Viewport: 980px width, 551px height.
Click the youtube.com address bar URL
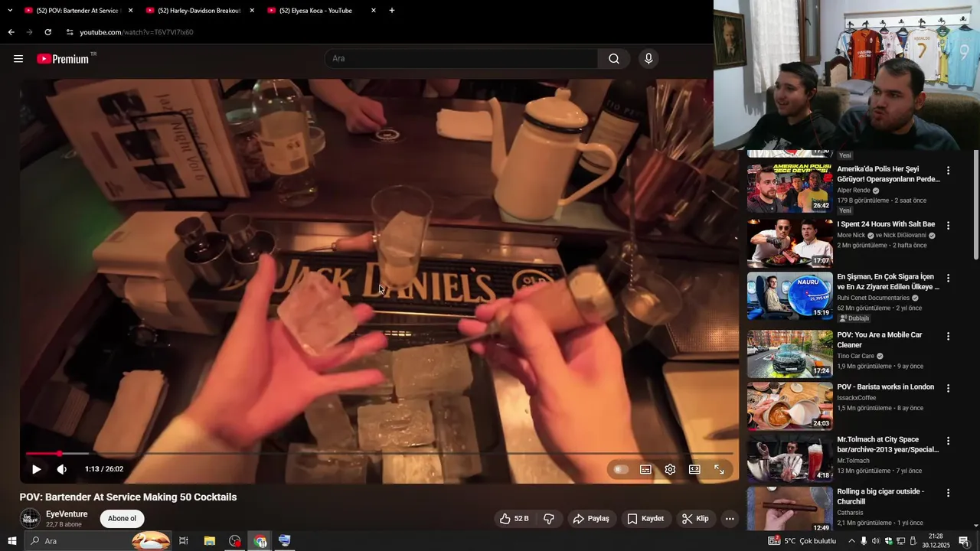click(x=137, y=32)
